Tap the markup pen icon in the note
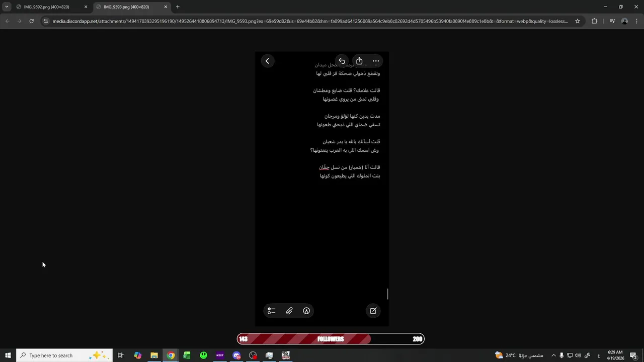This screenshot has width=644, height=362. click(x=306, y=311)
